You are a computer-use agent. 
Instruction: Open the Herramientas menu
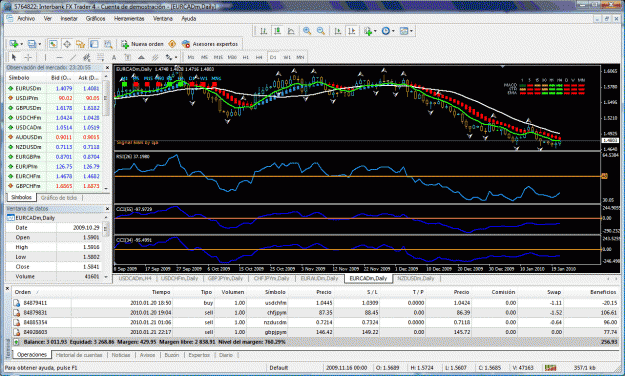point(129,19)
